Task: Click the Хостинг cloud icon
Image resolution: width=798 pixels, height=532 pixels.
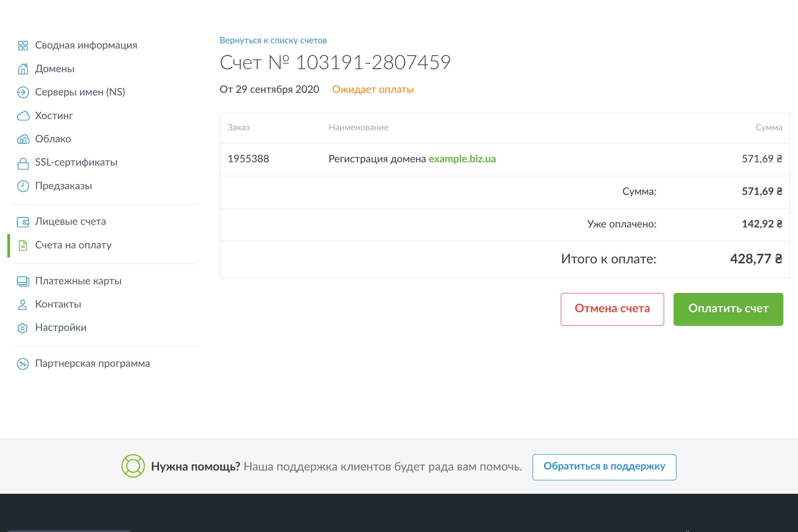Action: pos(23,116)
